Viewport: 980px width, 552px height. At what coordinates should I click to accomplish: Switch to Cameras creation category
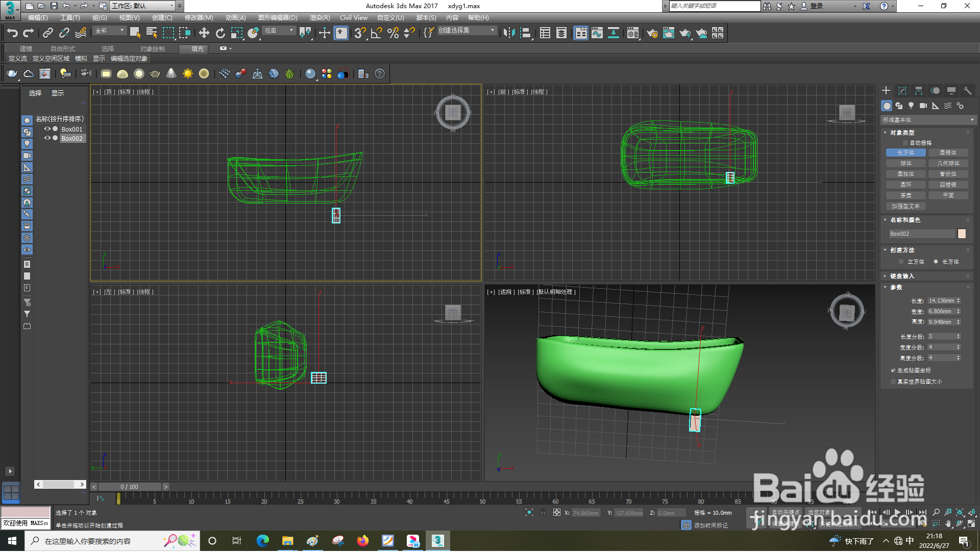(x=923, y=106)
